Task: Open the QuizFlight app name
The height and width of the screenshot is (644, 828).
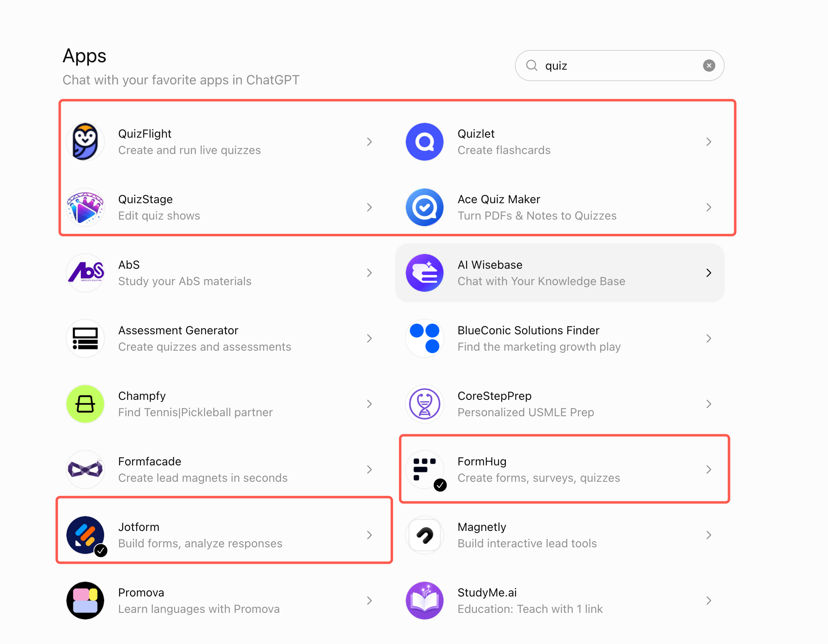Action: 145,134
